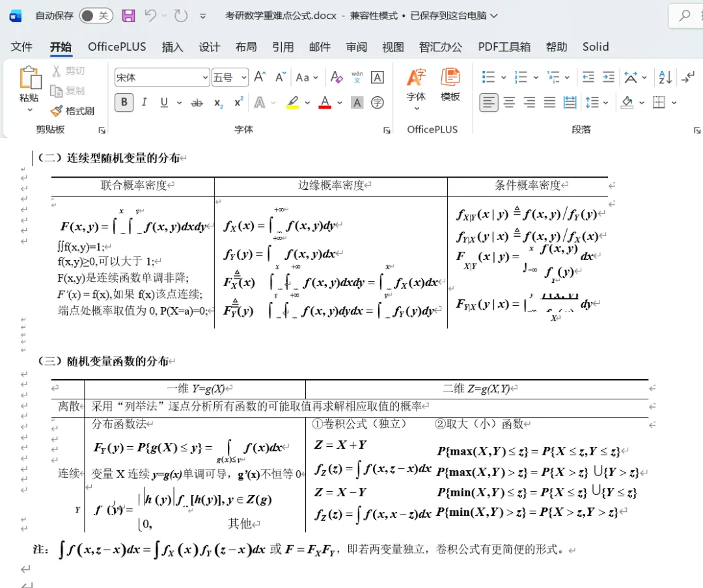The image size is (703, 588).
Task: Open the Aa change case menu
Action: pos(307,77)
